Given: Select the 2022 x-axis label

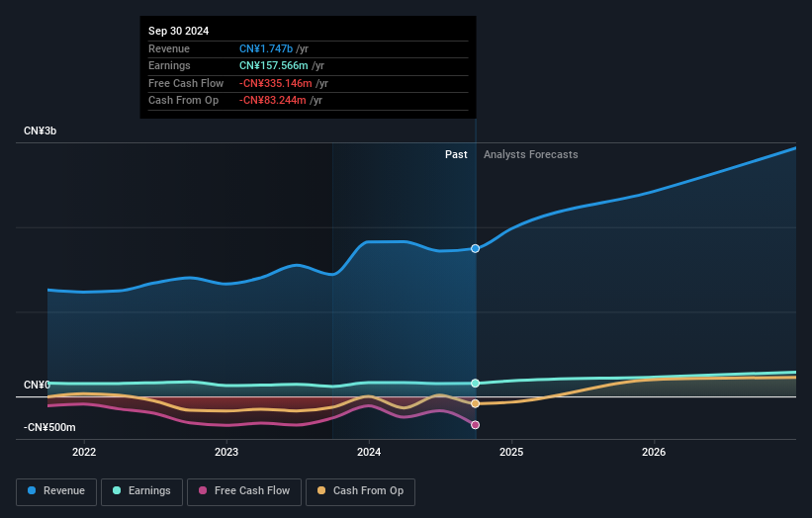Looking at the screenshot, I should coord(84,452).
